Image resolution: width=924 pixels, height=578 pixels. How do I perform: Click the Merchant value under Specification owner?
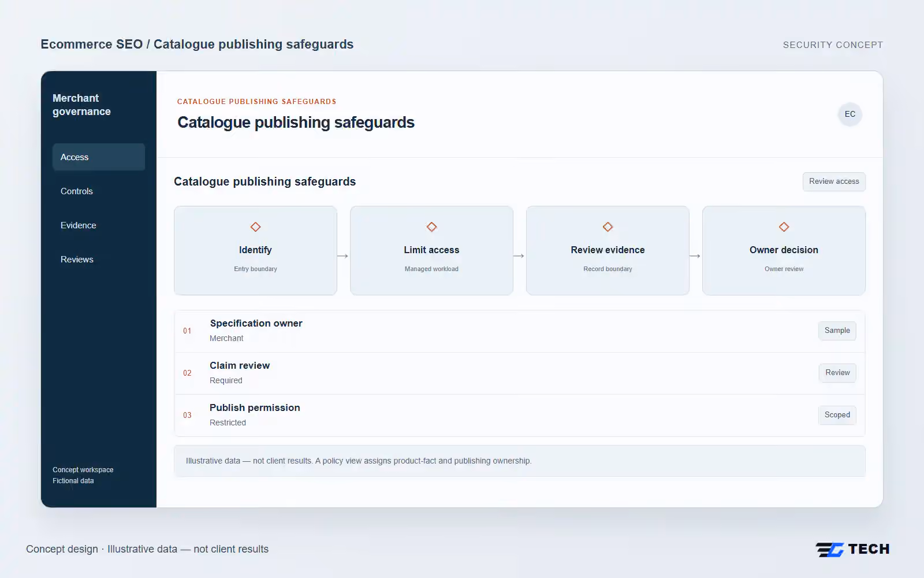pos(226,338)
